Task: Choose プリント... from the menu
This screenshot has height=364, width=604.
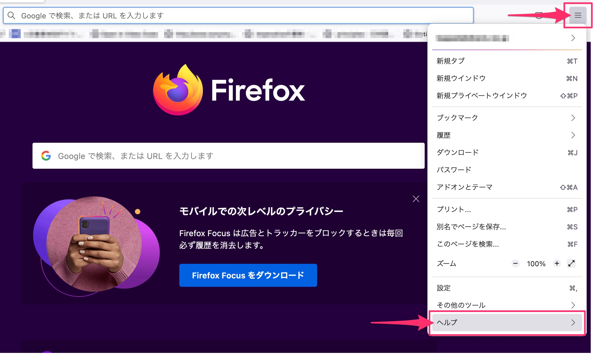Action: pyautogui.click(x=507, y=209)
